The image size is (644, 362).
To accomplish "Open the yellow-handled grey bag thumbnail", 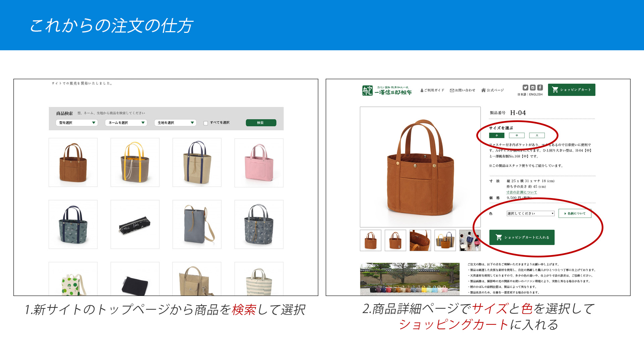I will pos(135,163).
